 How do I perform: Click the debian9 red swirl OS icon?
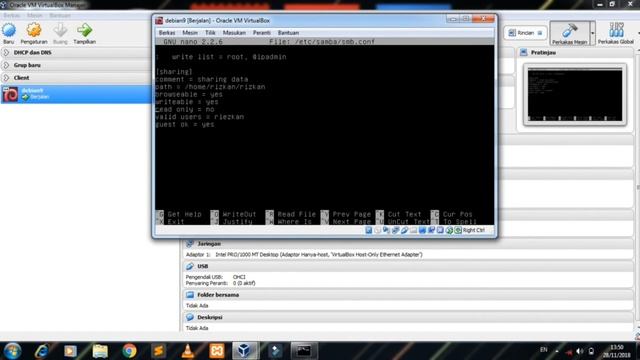point(11,94)
